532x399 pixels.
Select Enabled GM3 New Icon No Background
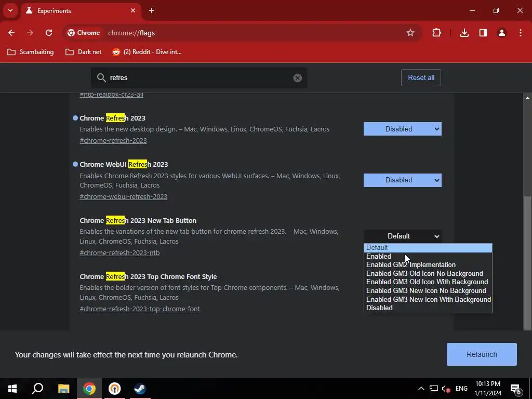tap(428, 291)
